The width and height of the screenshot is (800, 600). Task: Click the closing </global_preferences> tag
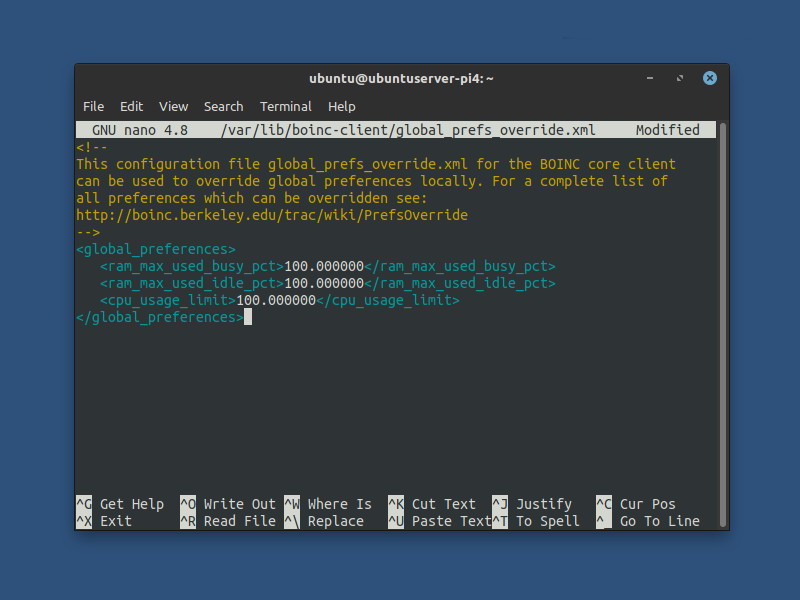160,317
